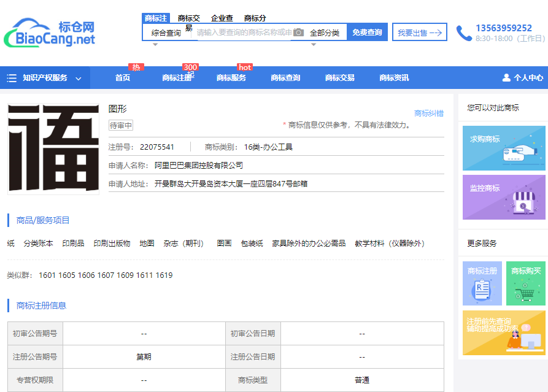
Task: Click the 待审中 status badge
Action: 120,125
